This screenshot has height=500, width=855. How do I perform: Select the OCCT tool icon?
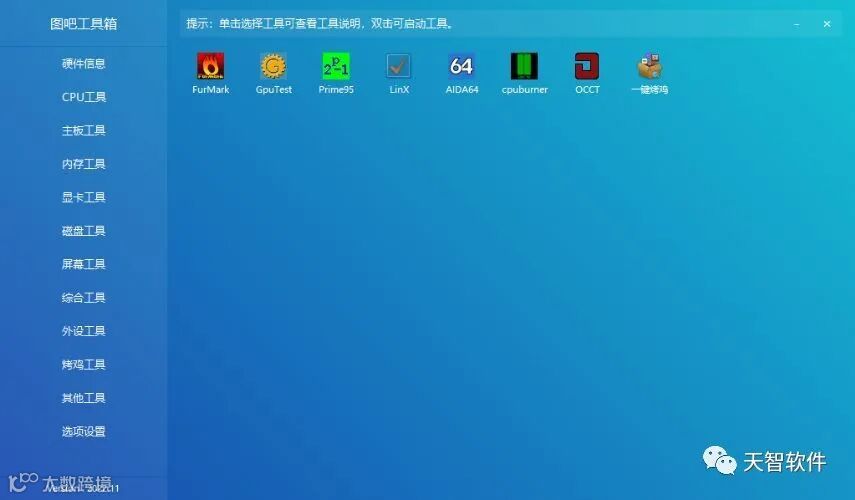click(587, 66)
